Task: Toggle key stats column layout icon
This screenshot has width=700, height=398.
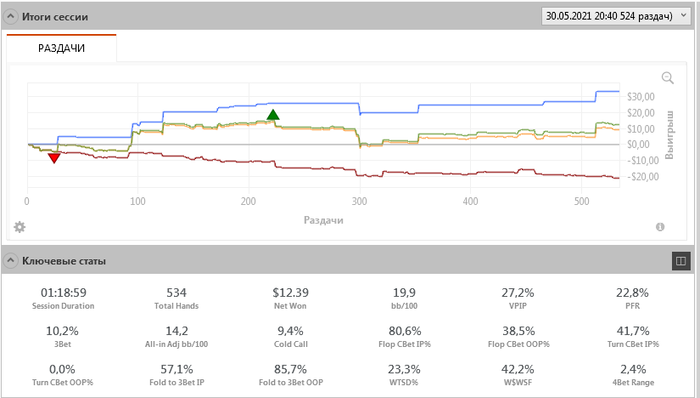Action: pos(681,261)
